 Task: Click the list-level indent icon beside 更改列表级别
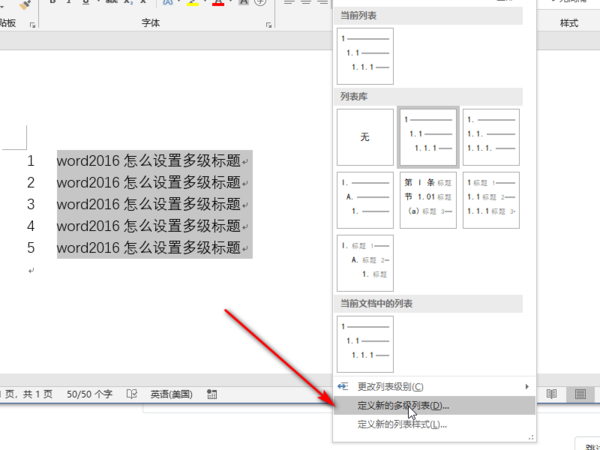point(343,386)
